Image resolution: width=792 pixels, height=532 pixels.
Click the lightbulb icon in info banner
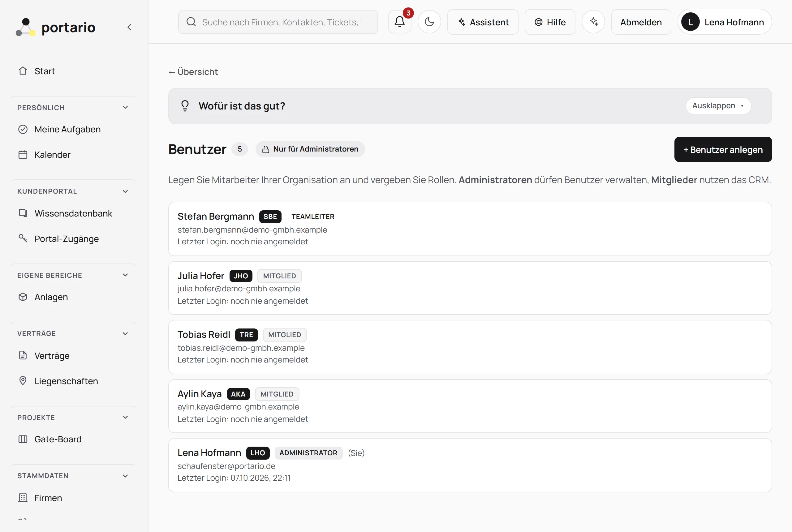[185, 106]
